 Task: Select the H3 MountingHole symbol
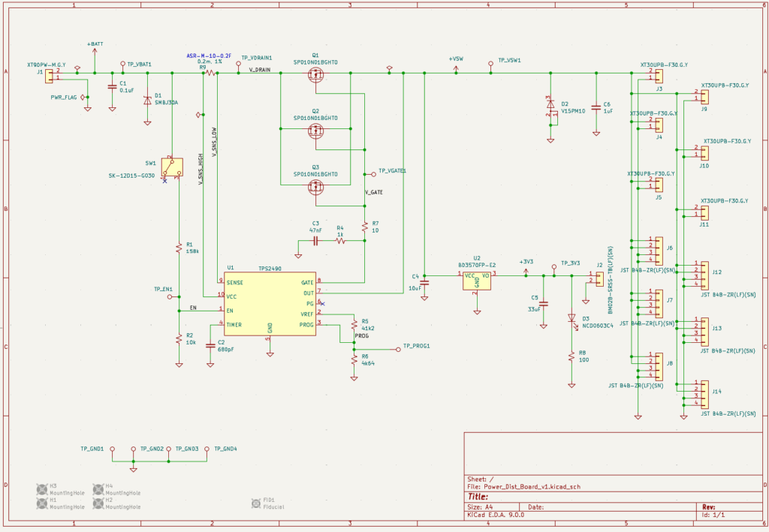pyautogui.click(x=42, y=489)
